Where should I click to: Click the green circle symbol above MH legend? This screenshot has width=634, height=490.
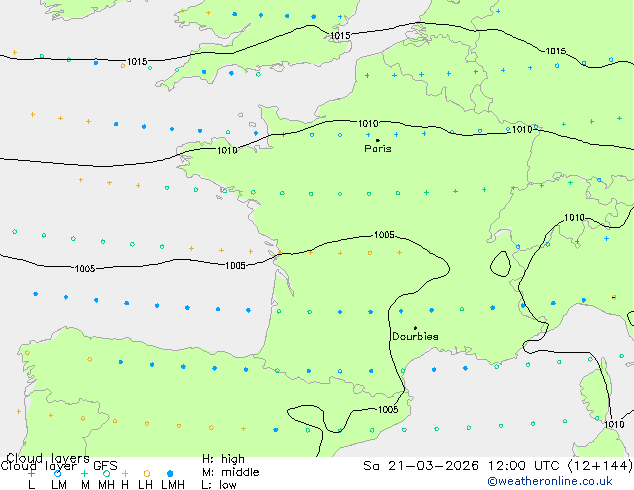(106, 473)
